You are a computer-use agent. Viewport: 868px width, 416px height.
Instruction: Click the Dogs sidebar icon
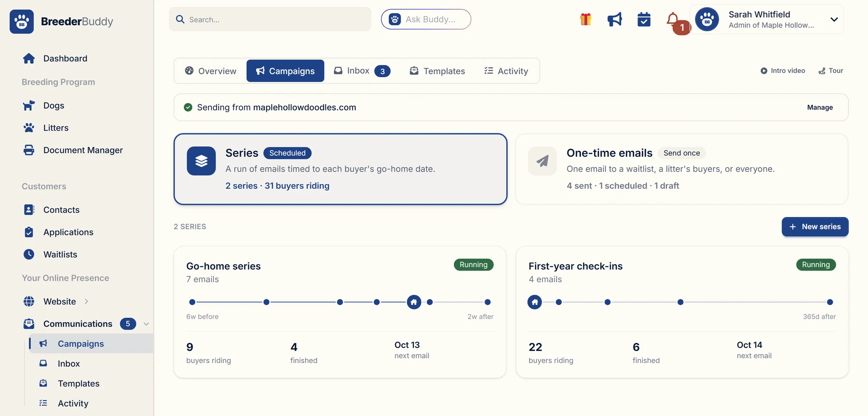tap(29, 106)
